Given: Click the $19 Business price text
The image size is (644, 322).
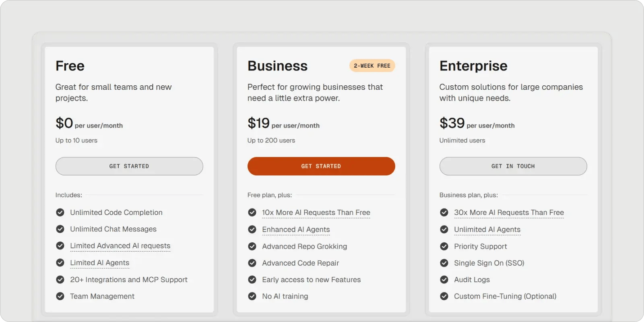Looking at the screenshot, I should coord(258,123).
